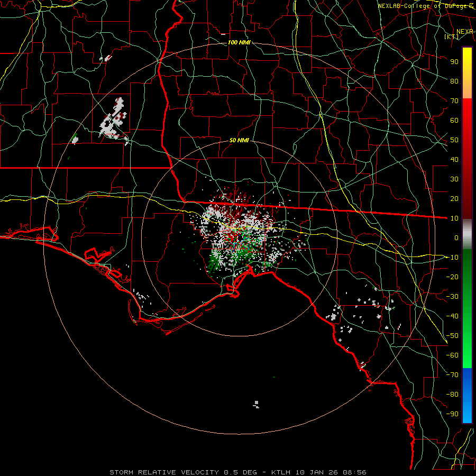This screenshot has width=476, height=476.
Task: Click the 40 value on the velocity scale
Action: (x=454, y=160)
